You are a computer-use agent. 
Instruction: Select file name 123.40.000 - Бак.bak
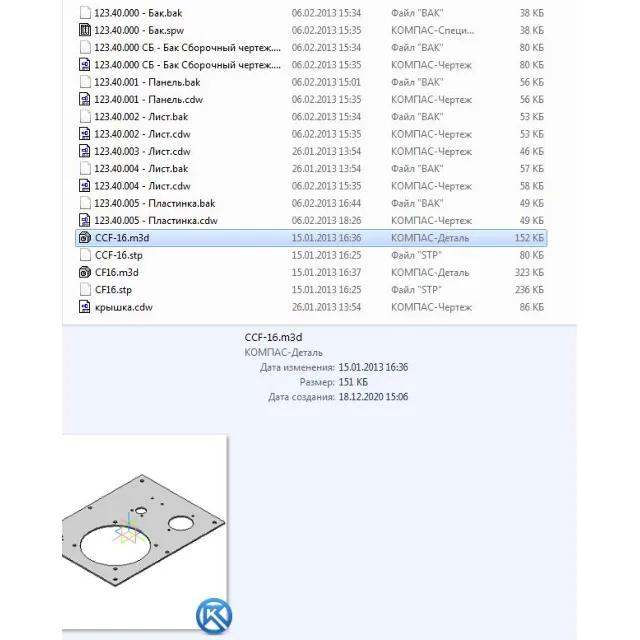point(138,13)
